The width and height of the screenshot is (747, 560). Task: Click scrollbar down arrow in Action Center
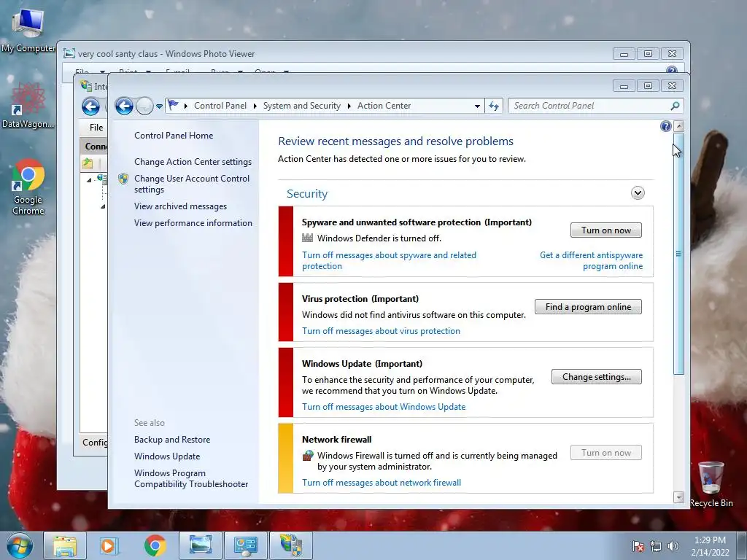pyautogui.click(x=679, y=497)
